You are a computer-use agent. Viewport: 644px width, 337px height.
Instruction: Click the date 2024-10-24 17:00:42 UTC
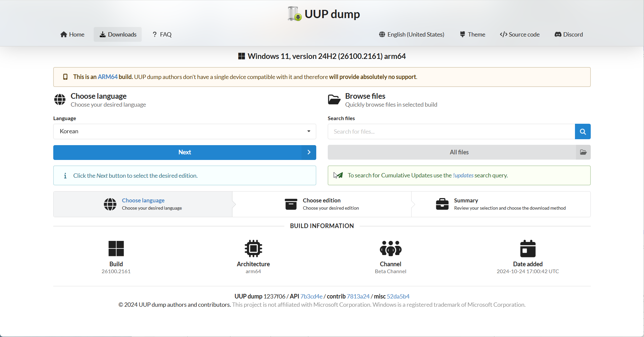coord(528,272)
